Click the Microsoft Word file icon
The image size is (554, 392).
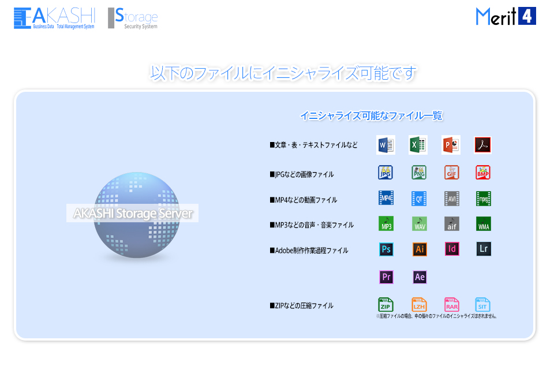coord(385,145)
